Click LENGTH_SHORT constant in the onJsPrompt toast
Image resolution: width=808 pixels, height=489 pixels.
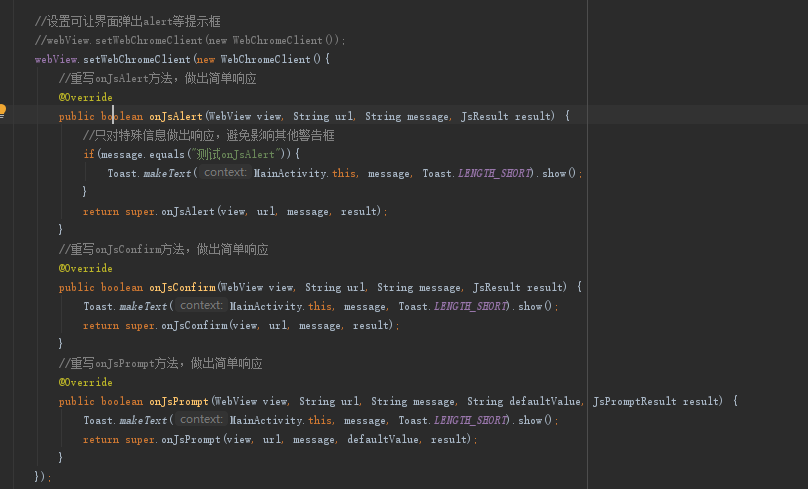[470, 420]
